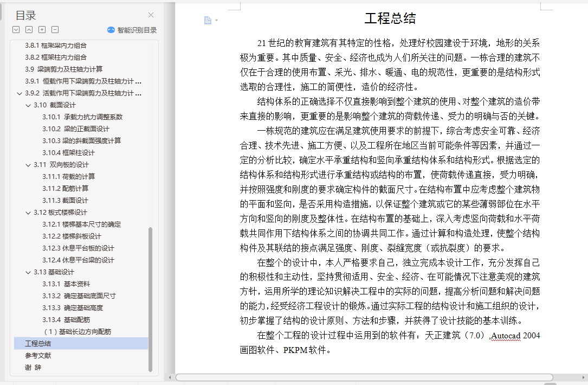Go to （1）基础长边方向配筋
The image size is (588, 385).
(77, 332)
